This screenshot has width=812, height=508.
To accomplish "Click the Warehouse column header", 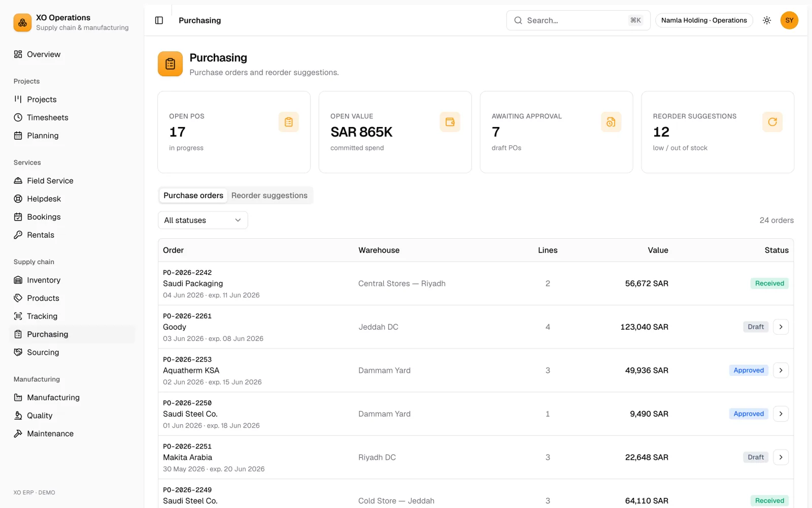I will click(x=379, y=250).
